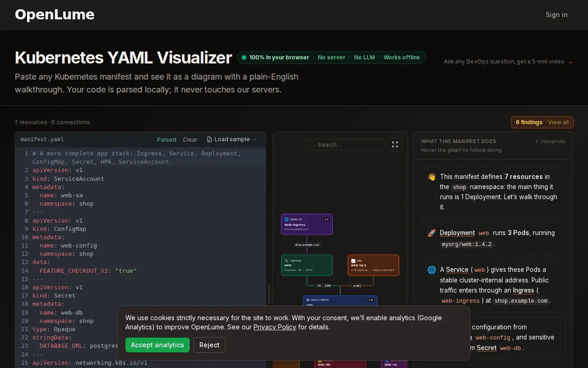This screenshot has width=588, height=368.
Task: Open the Load sample dropdown
Action: click(232, 139)
